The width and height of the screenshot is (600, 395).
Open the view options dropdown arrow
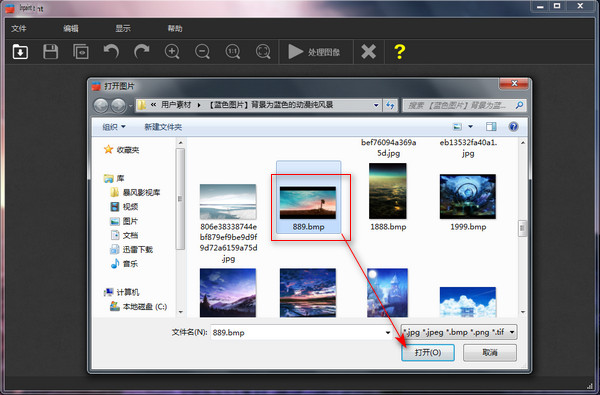[x=470, y=127]
